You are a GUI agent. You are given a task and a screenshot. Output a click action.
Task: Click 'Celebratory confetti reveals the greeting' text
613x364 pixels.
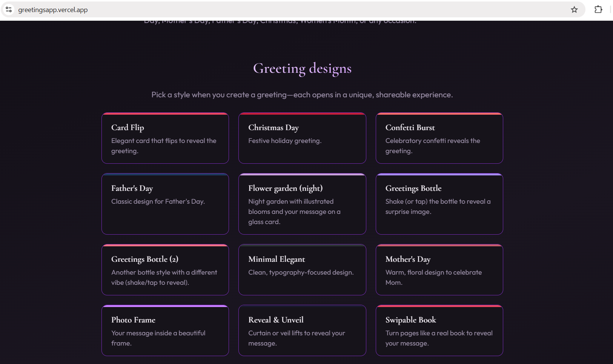click(433, 146)
